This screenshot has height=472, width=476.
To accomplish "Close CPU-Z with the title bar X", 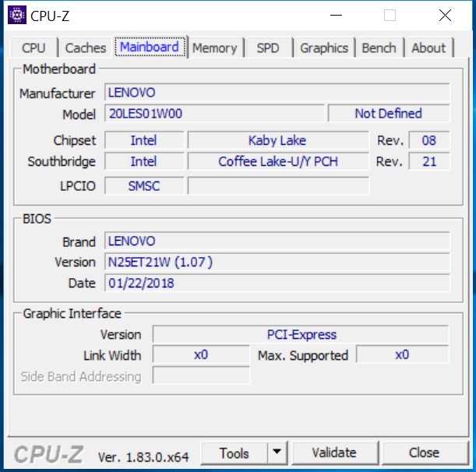I will 445,15.
